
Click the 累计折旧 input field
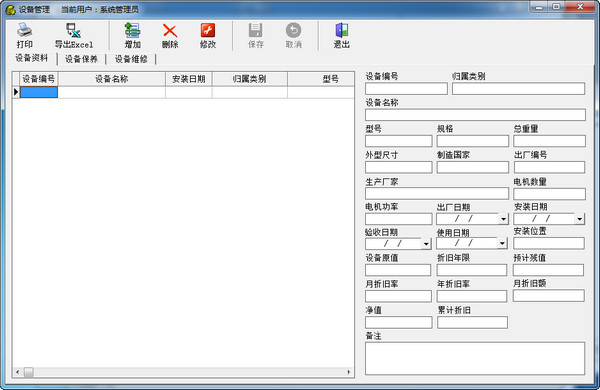(x=472, y=322)
